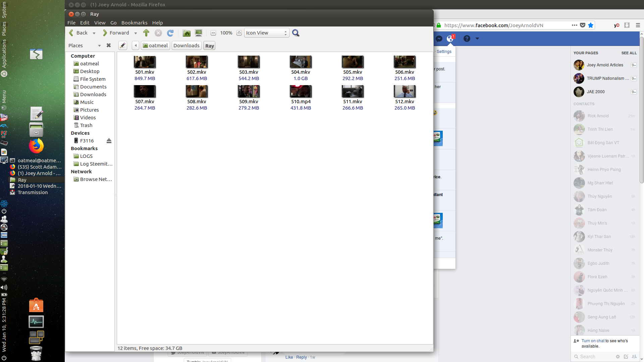Select the 510.mp4 video file
The width and height of the screenshot is (644, 362).
pyautogui.click(x=301, y=98)
